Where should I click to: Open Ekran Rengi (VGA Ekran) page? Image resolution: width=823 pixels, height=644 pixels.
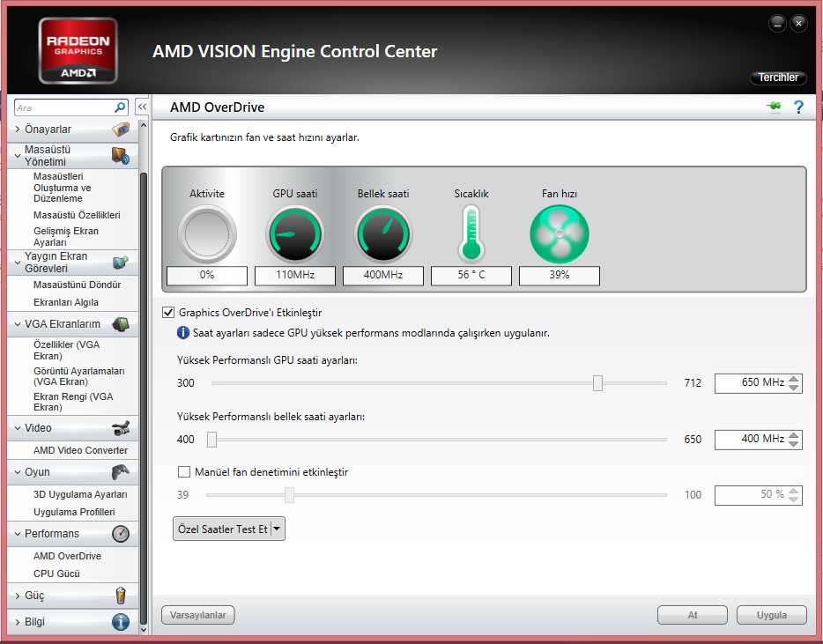(x=73, y=402)
